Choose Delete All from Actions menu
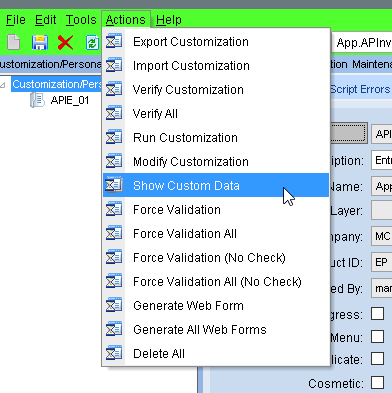 click(216, 354)
